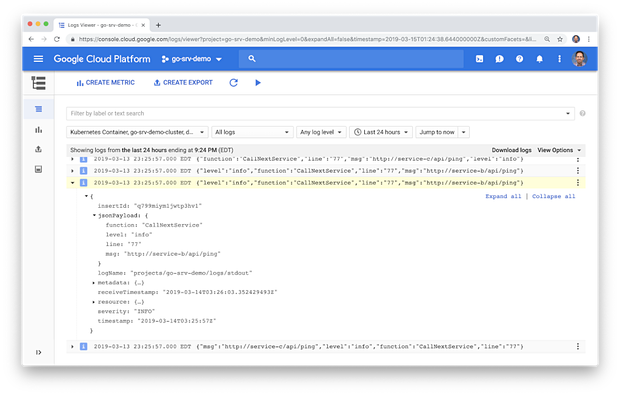Open the filter box dropdown arrow
The width and height of the screenshot is (620, 395).
(x=568, y=113)
